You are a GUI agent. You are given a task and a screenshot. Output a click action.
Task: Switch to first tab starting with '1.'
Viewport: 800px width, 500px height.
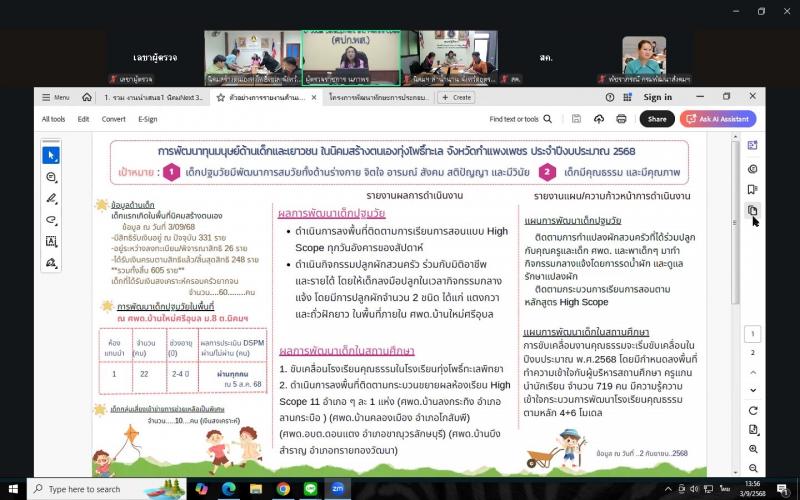[153, 97]
